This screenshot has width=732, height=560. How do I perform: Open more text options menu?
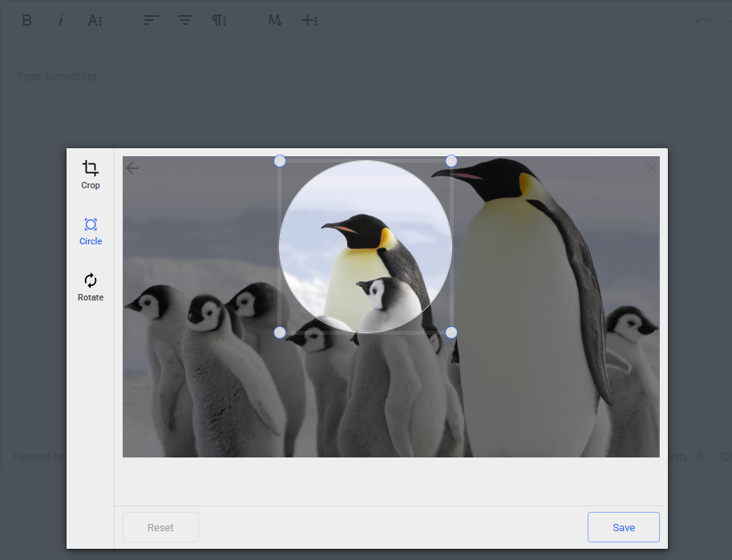pyautogui.click(x=95, y=21)
